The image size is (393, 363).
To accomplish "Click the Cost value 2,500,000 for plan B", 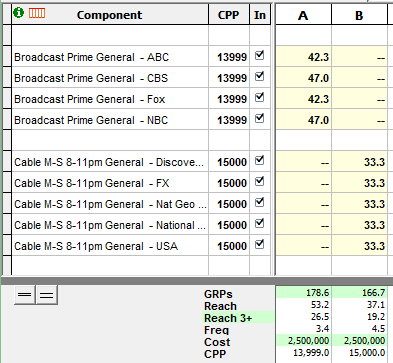I will pyautogui.click(x=365, y=341).
